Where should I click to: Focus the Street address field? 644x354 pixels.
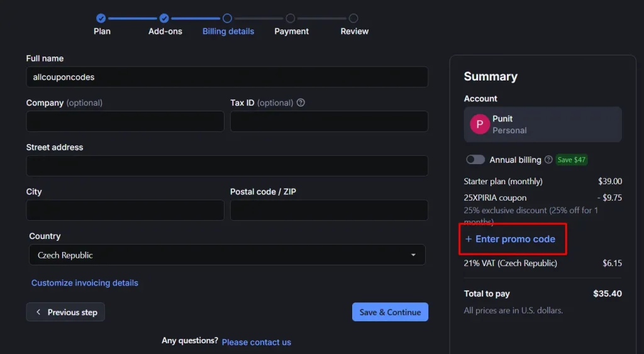pos(226,166)
